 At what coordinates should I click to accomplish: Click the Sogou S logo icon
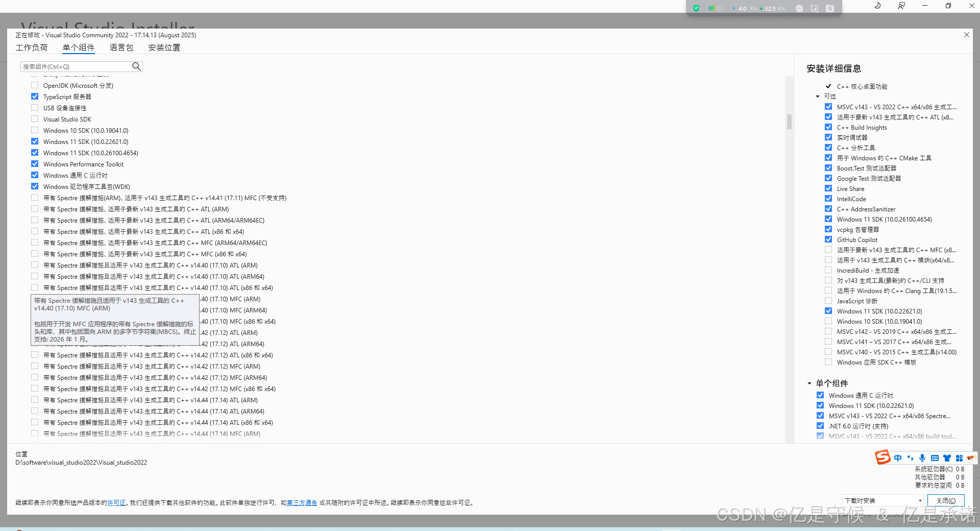(883, 457)
